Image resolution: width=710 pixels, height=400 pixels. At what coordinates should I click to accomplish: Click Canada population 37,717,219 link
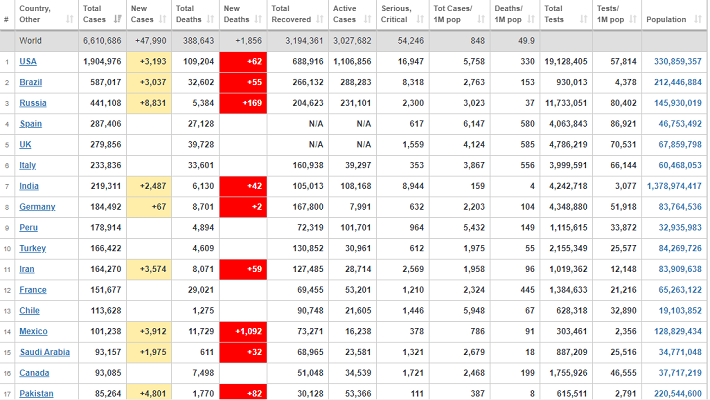pos(680,373)
